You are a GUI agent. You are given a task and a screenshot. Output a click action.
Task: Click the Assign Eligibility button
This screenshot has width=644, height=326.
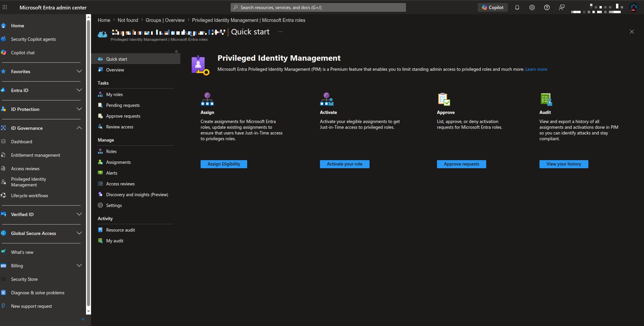tap(224, 164)
